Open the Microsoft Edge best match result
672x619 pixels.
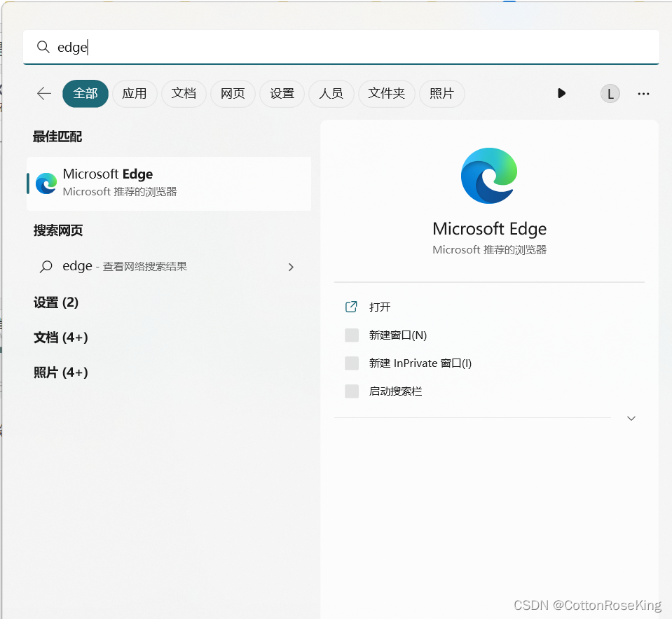tap(169, 183)
